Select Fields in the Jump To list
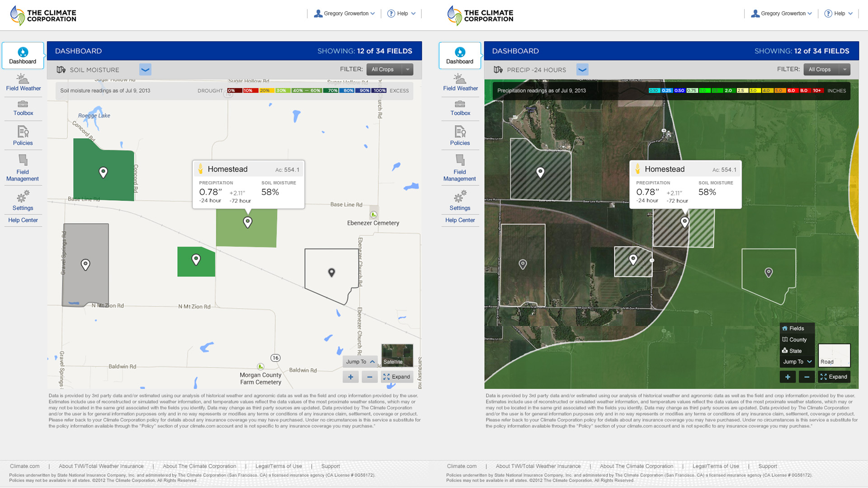868x488 pixels. [797, 328]
